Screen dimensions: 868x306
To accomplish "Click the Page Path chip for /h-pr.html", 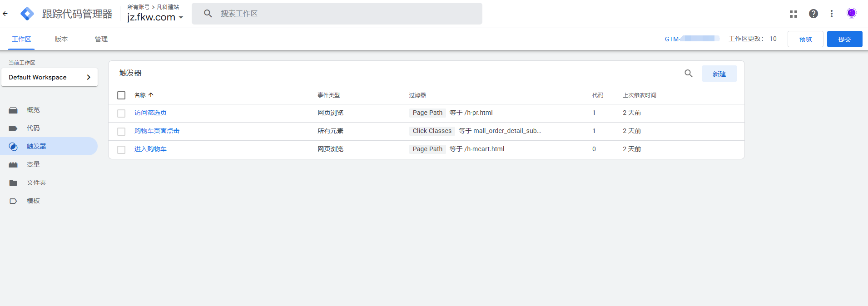I will coord(427,113).
